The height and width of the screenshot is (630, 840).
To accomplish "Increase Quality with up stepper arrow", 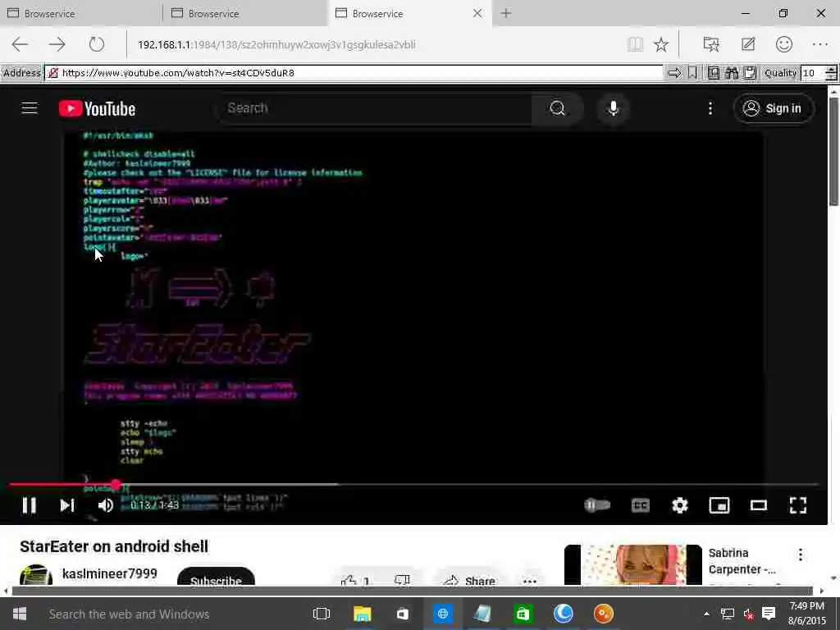I will pos(831,69).
